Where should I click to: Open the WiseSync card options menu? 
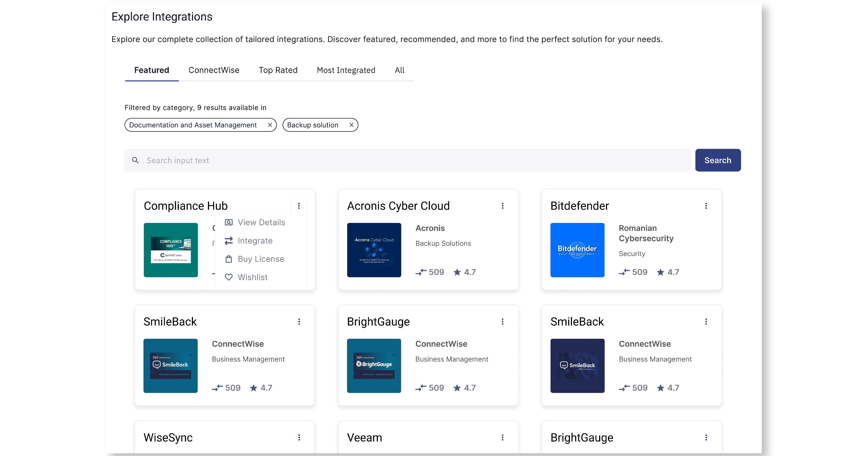point(299,437)
